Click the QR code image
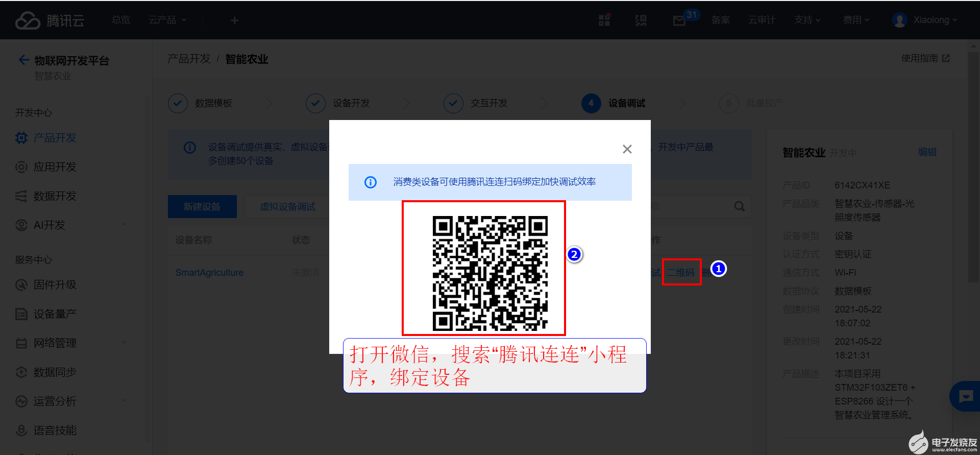980x455 pixels. click(x=490, y=273)
